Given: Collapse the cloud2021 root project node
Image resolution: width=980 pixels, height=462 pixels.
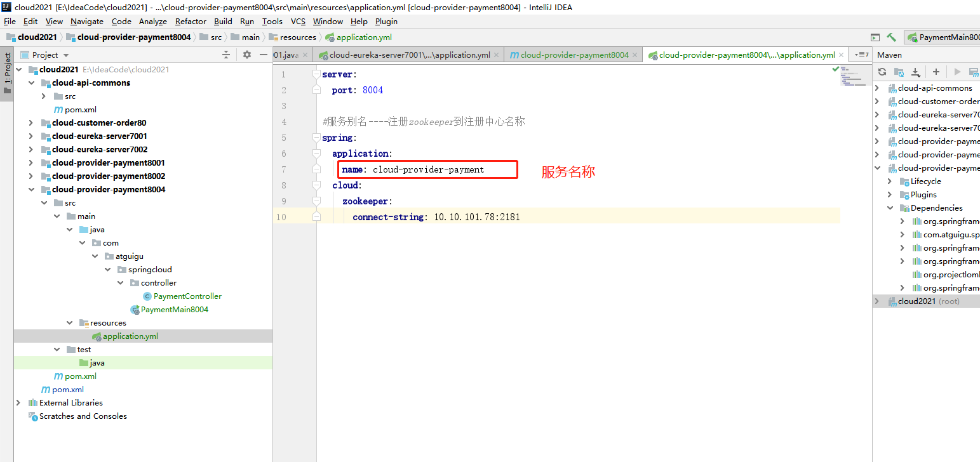Looking at the screenshot, I should tap(18, 69).
